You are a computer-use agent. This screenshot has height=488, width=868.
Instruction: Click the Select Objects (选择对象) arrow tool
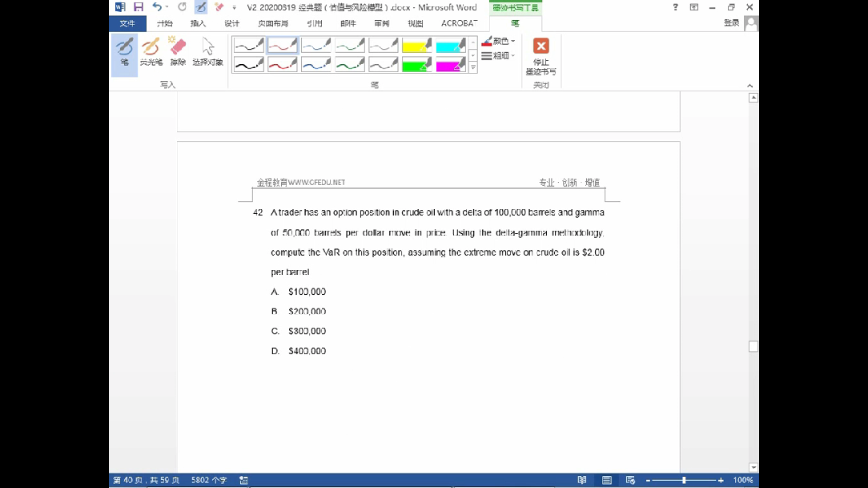click(207, 53)
